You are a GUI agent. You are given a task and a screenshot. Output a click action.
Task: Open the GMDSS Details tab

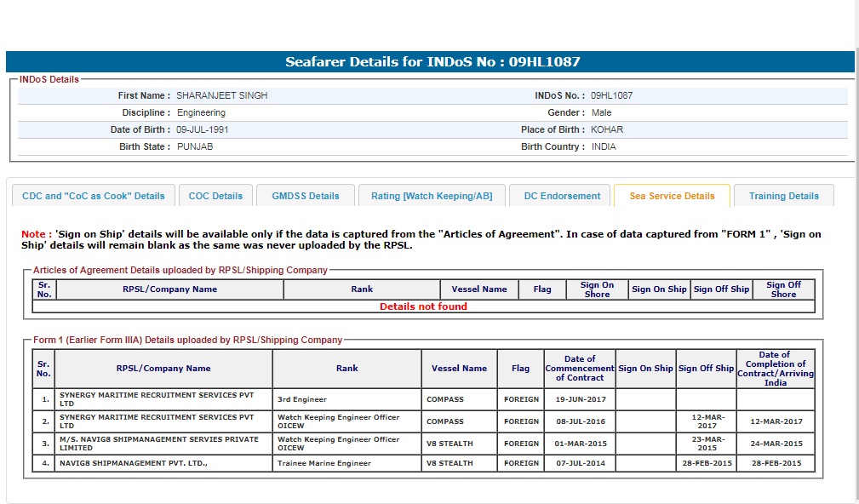tap(306, 196)
